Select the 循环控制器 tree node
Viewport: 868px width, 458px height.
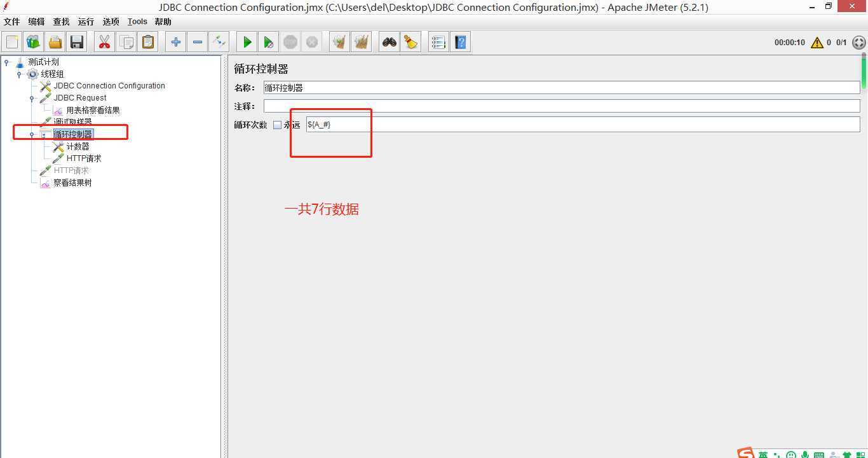(x=73, y=134)
